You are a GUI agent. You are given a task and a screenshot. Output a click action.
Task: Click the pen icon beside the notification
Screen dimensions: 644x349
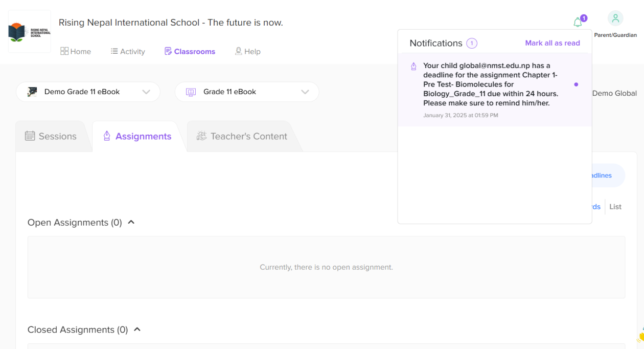point(413,67)
